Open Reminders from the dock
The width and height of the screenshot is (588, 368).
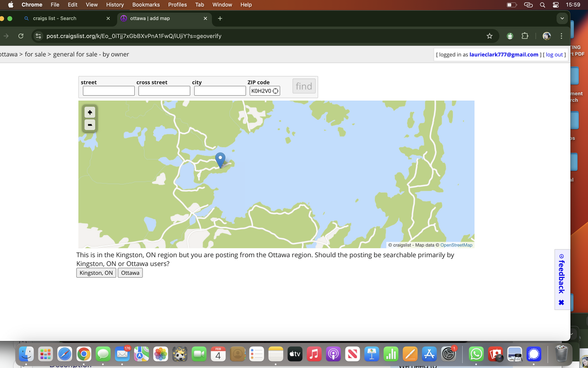point(257,354)
